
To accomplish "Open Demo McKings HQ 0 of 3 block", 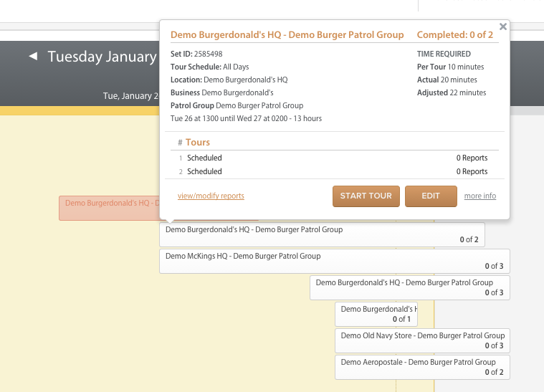I will (335, 261).
